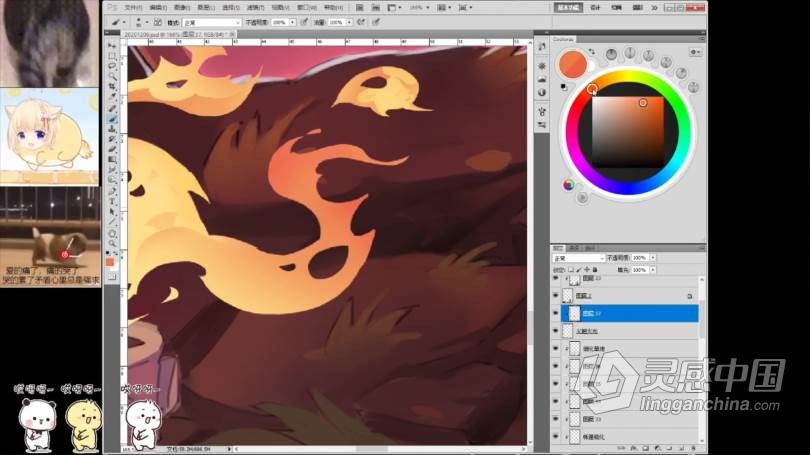Open the brush preset picker arrow

[147, 23]
